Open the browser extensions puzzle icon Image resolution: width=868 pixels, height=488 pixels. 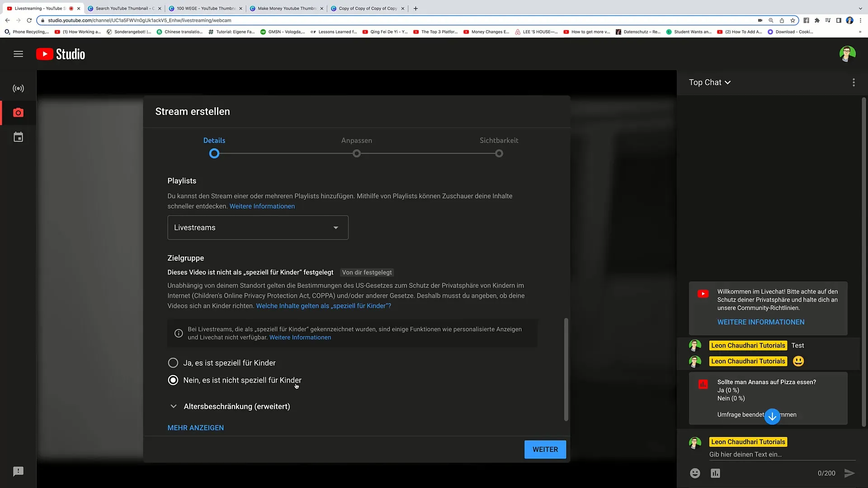click(x=817, y=20)
